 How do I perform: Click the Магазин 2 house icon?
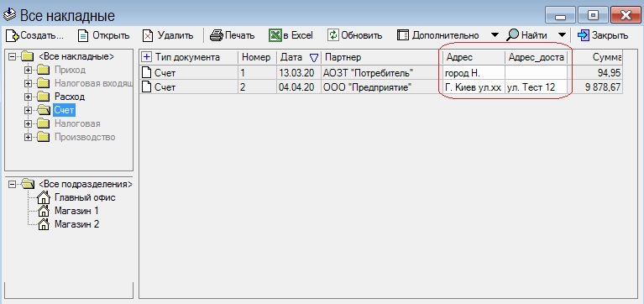point(44,225)
